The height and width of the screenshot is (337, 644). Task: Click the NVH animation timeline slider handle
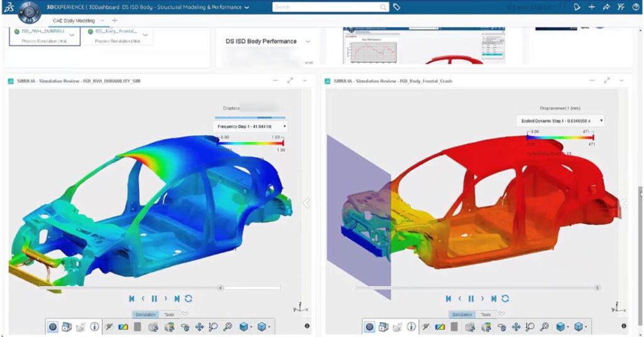pyautogui.click(x=221, y=288)
